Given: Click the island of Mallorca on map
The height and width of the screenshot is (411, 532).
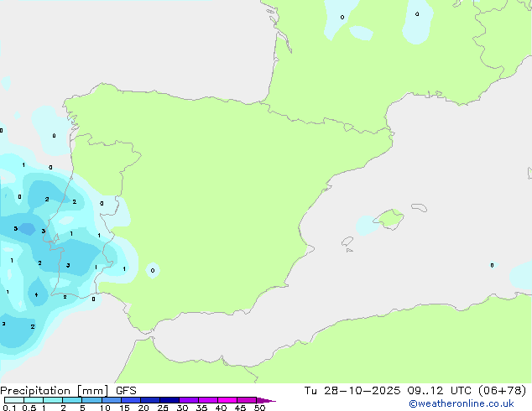Looking at the screenshot, I should (x=389, y=219).
